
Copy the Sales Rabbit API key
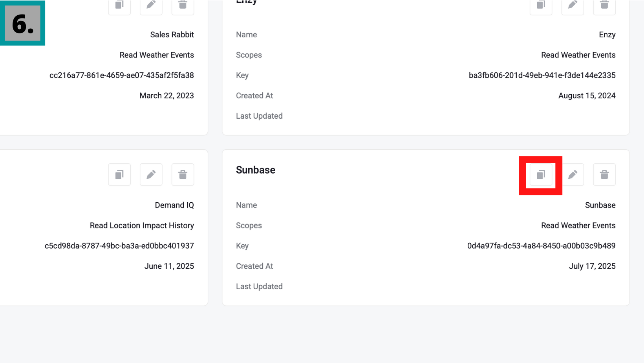119,5
